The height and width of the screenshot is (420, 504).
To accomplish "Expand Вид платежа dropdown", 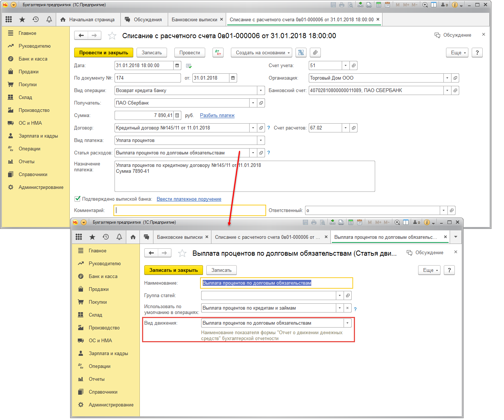I will pos(261,140).
